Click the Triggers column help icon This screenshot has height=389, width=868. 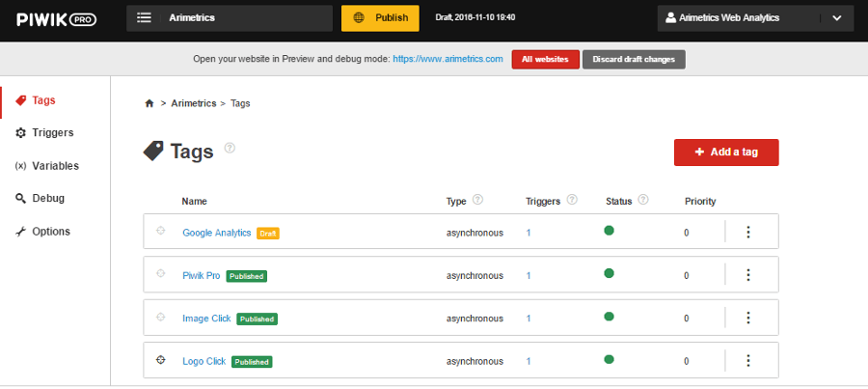tap(572, 200)
